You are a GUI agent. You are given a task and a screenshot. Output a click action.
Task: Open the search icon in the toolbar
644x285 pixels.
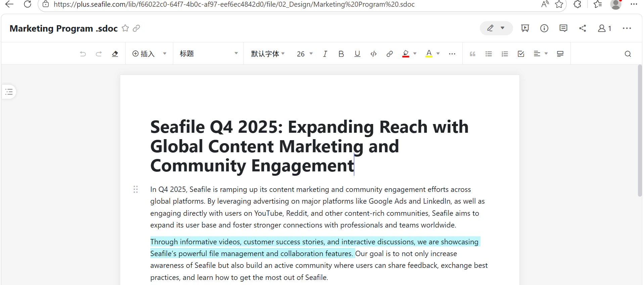click(x=628, y=54)
